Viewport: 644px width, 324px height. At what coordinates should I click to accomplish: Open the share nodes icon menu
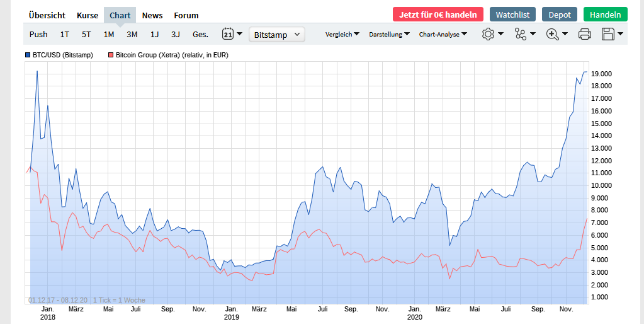(x=521, y=34)
